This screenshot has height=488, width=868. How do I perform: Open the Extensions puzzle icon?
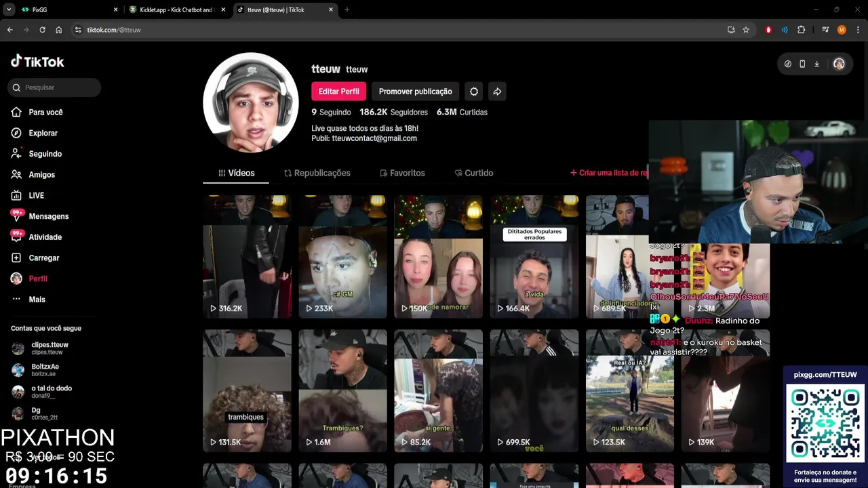802,30
